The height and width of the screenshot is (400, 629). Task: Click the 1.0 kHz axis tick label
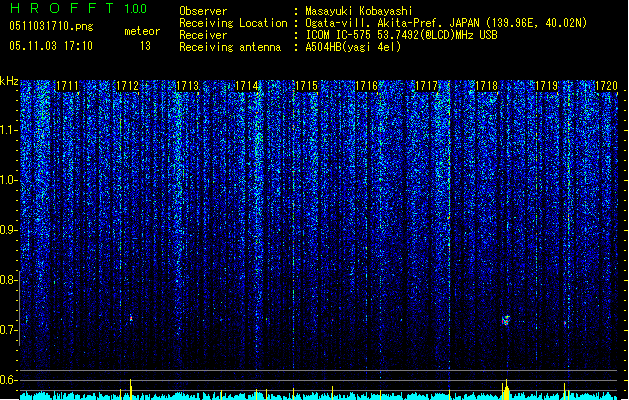8,180
